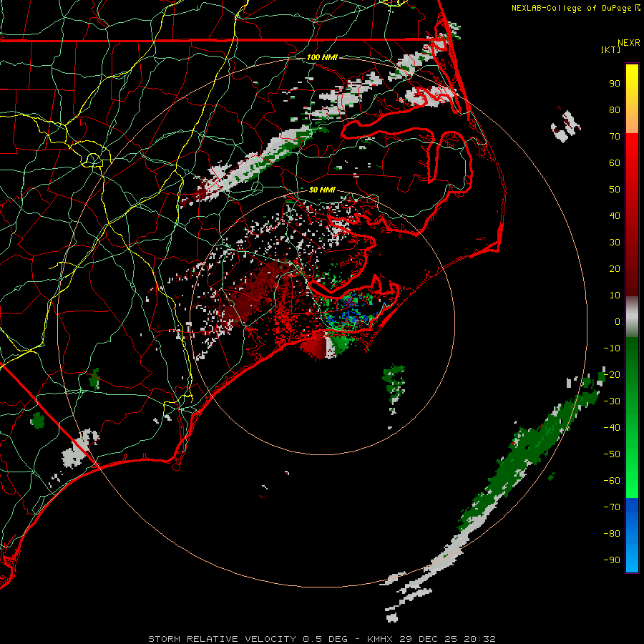Click the -10 value on the velocity scale

point(612,348)
